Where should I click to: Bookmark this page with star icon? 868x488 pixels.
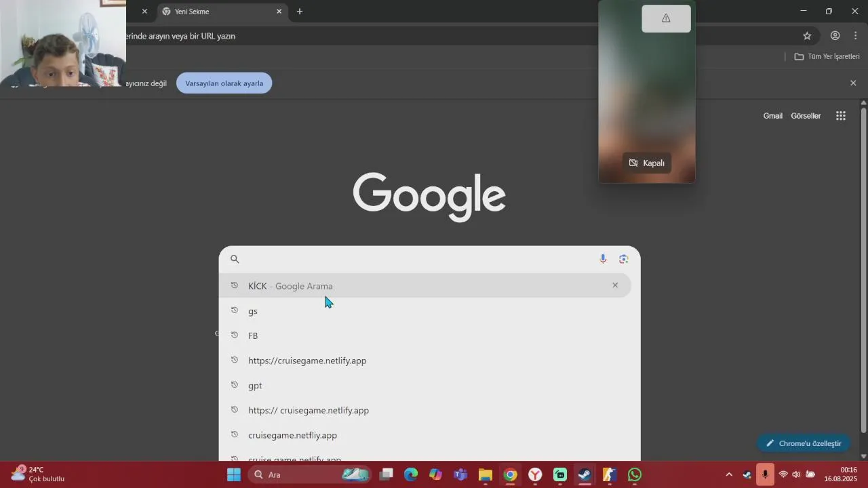coord(807,36)
